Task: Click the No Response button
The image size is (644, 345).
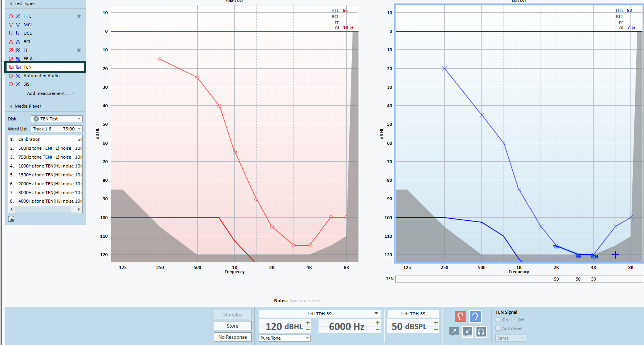Action: [232, 337]
